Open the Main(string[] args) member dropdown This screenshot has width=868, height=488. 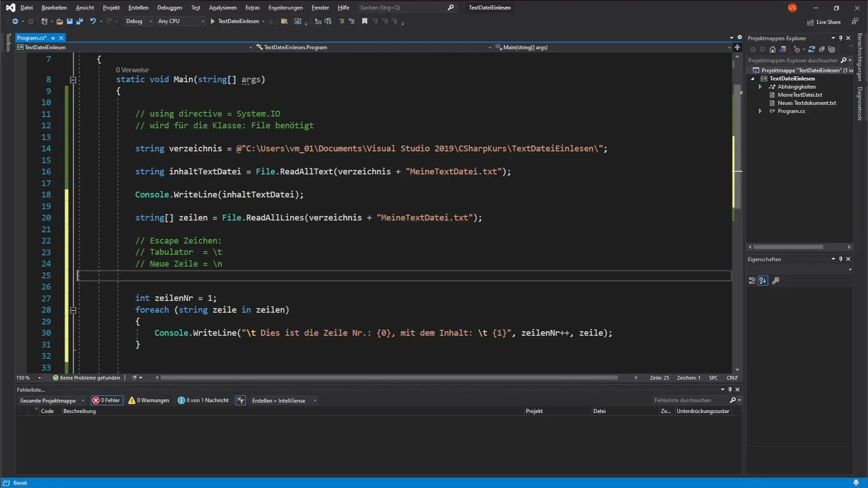(x=612, y=47)
